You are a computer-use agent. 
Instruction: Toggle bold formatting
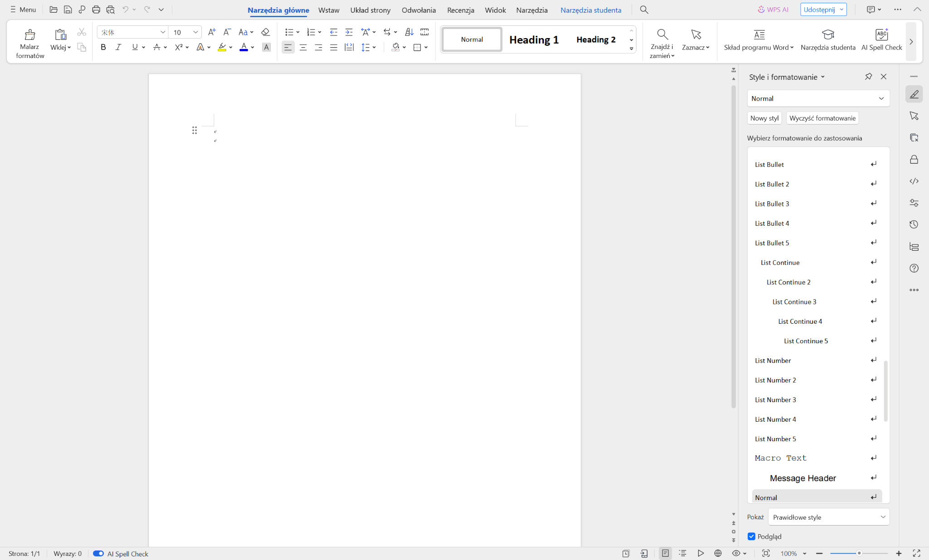[103, 47]
